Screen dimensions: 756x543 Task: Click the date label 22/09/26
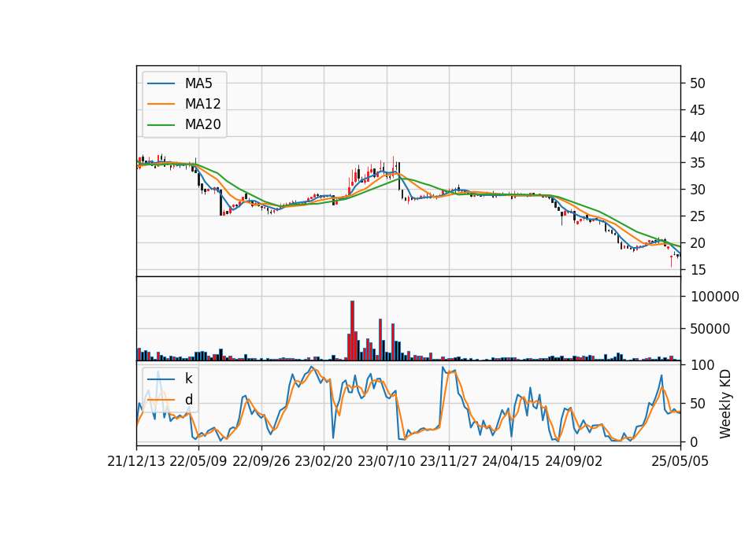(261, 461)
